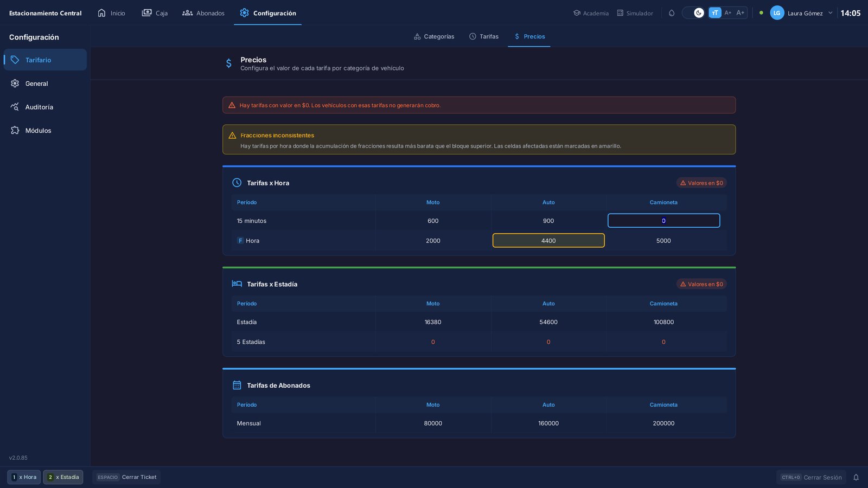Image resolution: width=868 pixels, height=488 pixels.
Task: Edit Camioneta 15 minutos price field
Action: 663,221
